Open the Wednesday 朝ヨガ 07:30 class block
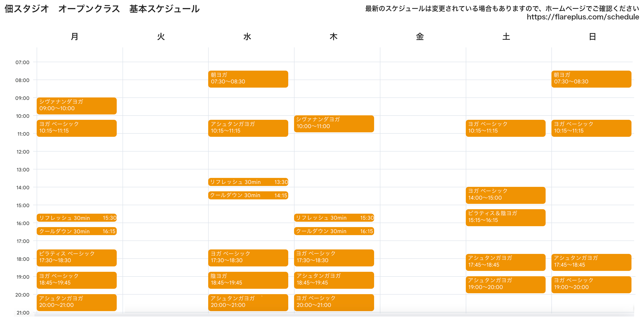Screen dimensions: 644x329 click(248, 79)
